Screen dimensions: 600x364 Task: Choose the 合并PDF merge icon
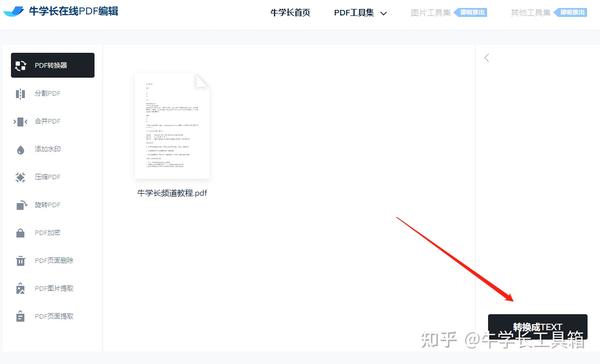21,122
